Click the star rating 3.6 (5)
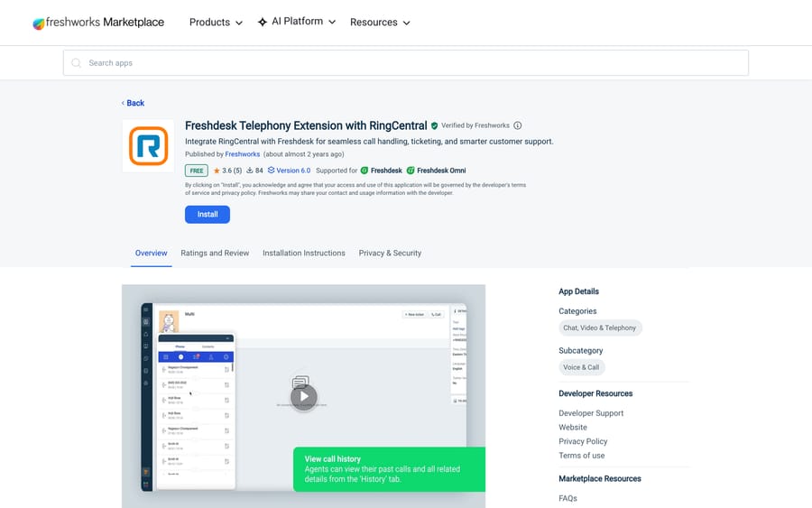 click(x=227, y=171)
